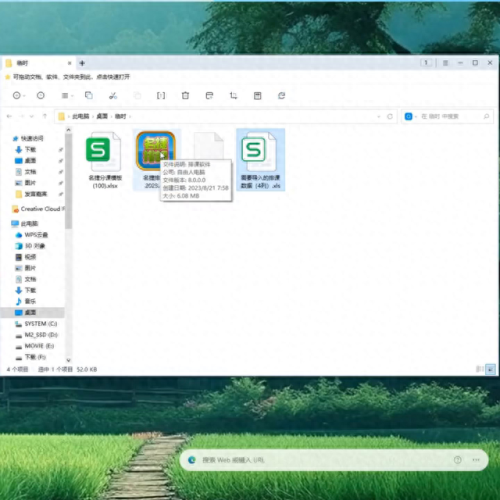Click the Edge logo in desktop search bar
The width and height of the screenshot is (500, 500).
[x=192, y=460]
